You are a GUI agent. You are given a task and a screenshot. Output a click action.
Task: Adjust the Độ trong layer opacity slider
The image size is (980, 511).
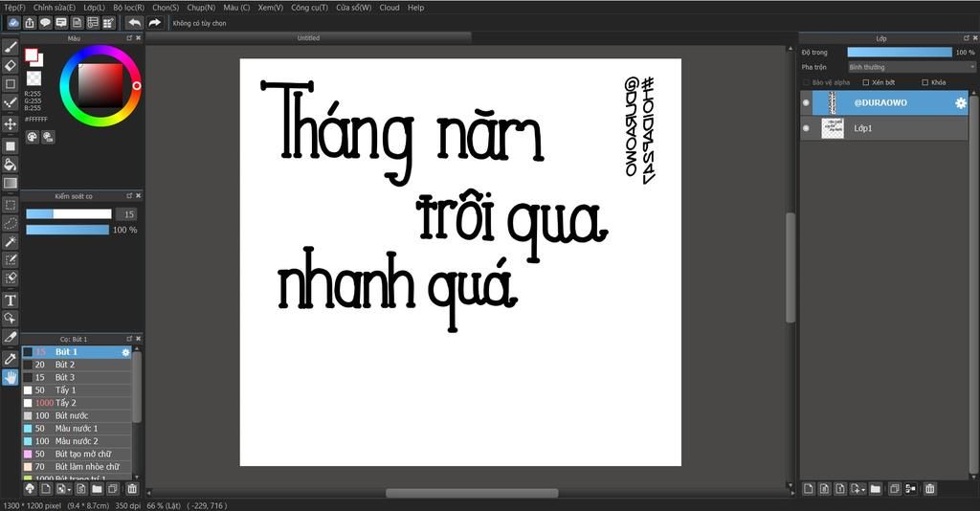[900, 53]
